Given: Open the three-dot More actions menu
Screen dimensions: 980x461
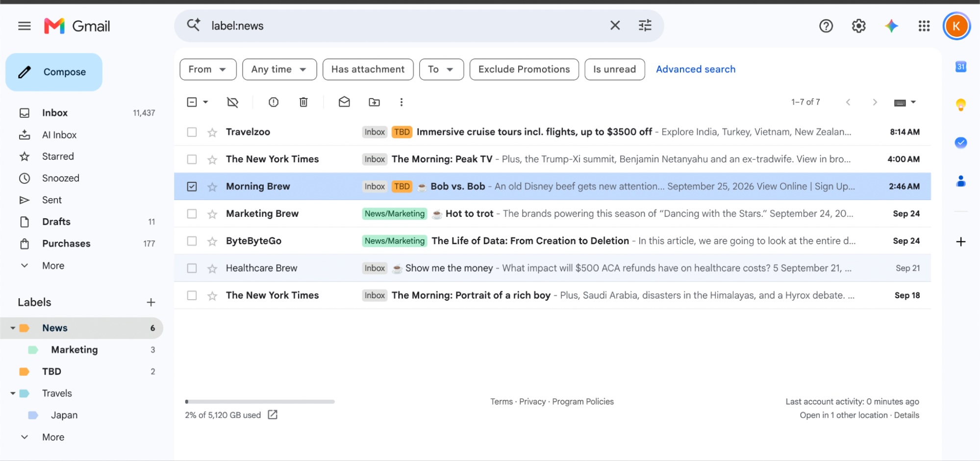Looking at the screenshot, I should point(402,102).
